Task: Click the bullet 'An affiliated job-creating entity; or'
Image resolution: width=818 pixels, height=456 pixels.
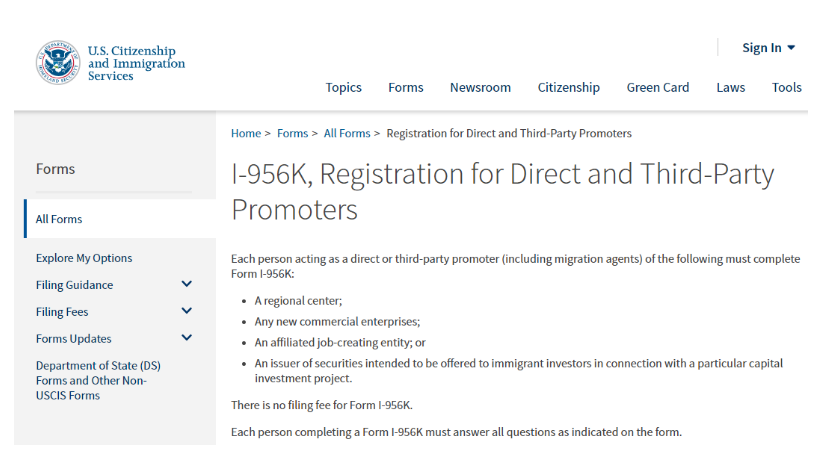Action: pyautogui.click(x=340, y=343)
